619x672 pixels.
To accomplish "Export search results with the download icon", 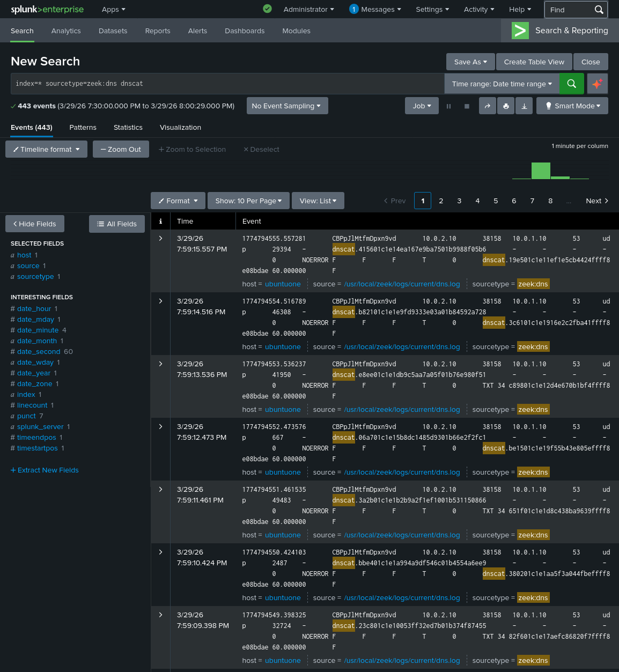I will coord(524,106).
